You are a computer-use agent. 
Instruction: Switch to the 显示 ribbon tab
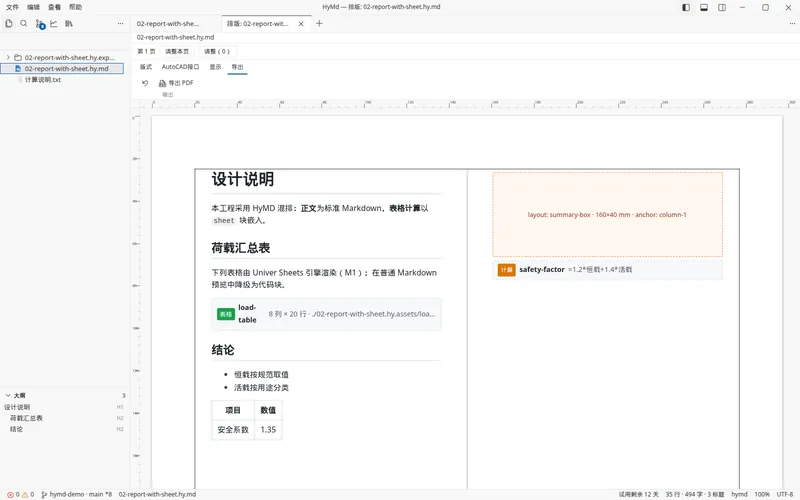point(215,67)
